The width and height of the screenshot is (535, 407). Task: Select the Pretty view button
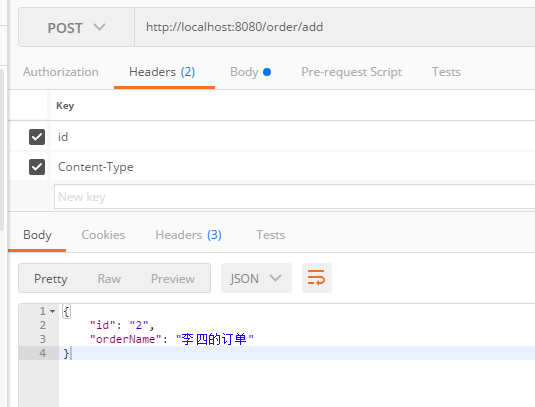[x=50, y=279]
